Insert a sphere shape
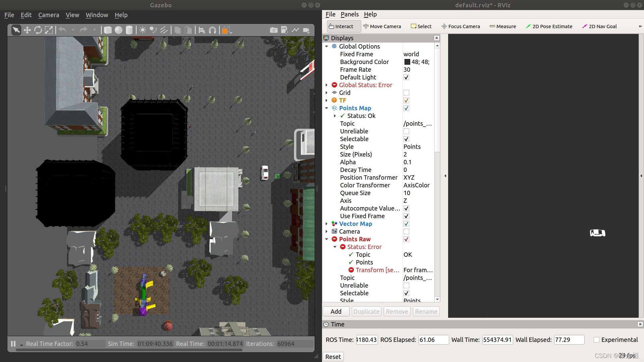This screenshot has width=644, height=362. 118,30
